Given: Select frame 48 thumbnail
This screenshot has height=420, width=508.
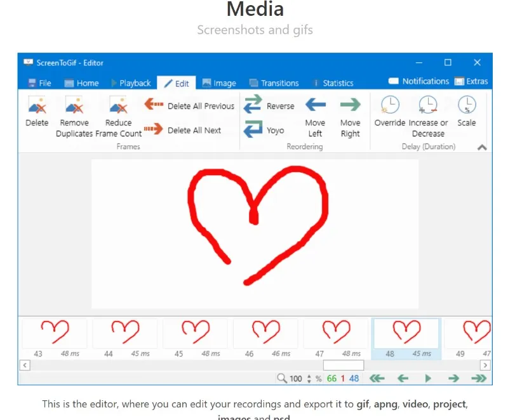Looking at the screenshot, I should (x=406, y=338).
